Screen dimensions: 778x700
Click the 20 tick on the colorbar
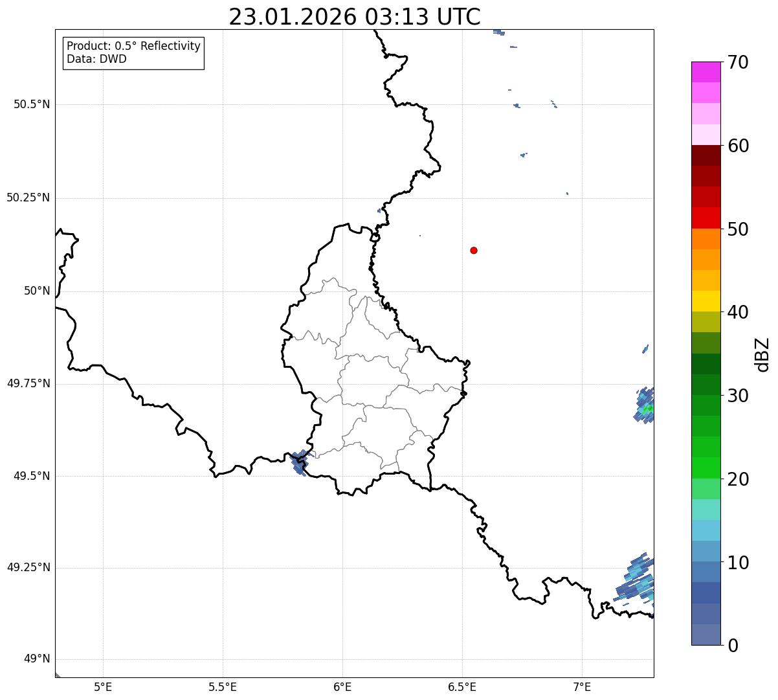(738, 479)
